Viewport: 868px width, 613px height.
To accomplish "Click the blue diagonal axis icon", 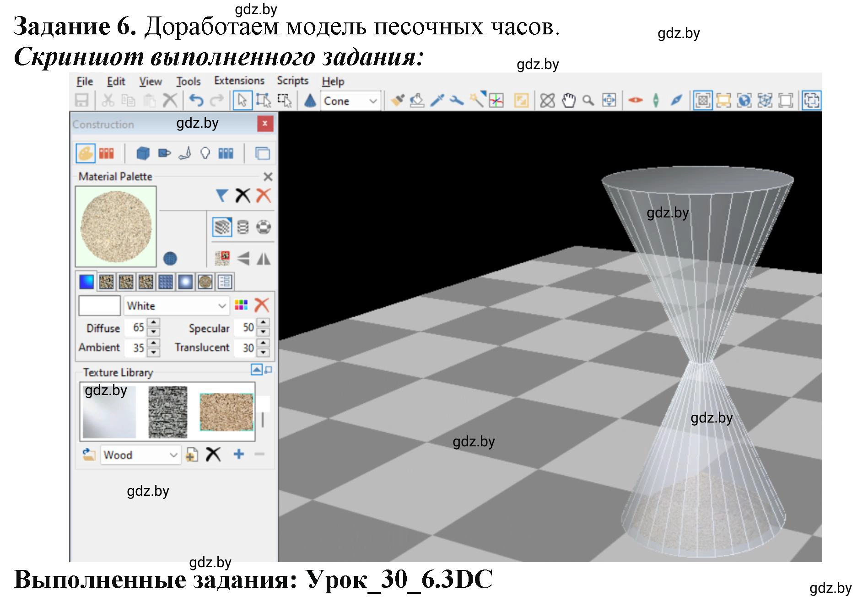I will [676, 100].
